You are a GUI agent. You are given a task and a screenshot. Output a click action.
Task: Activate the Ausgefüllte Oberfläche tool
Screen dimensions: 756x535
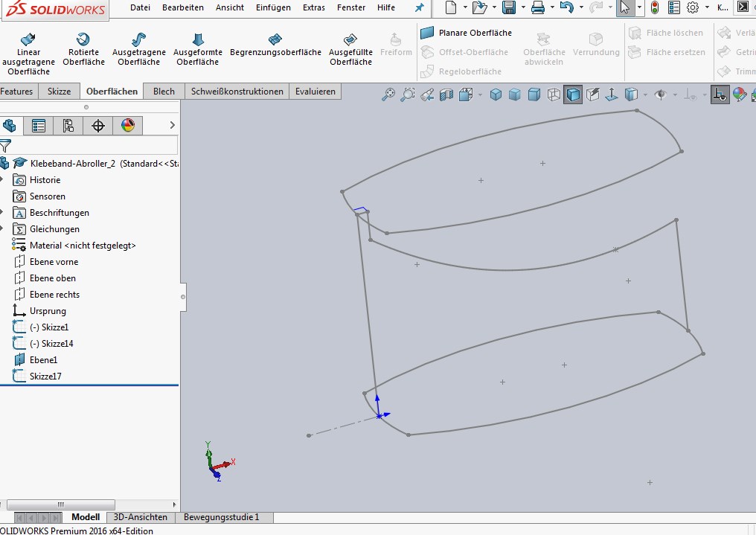(x=350, y=49)
